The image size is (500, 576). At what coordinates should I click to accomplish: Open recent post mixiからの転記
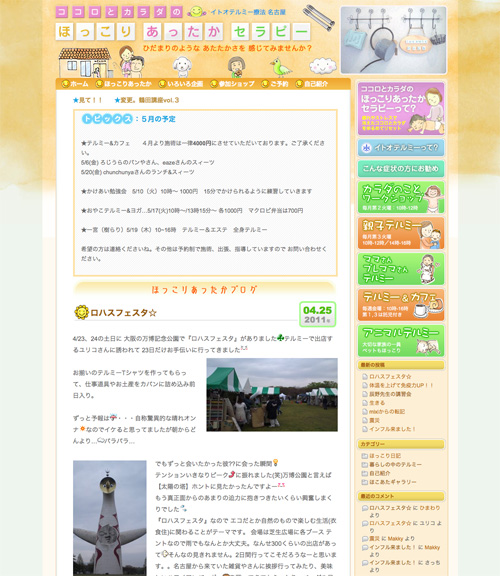coord(387,411)
